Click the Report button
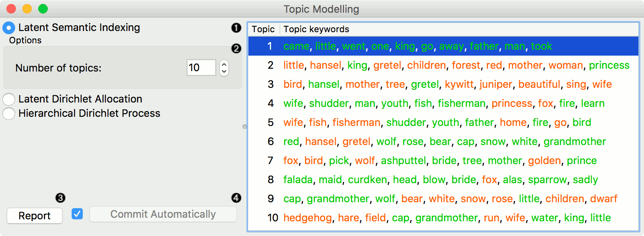 click(35, 216)
